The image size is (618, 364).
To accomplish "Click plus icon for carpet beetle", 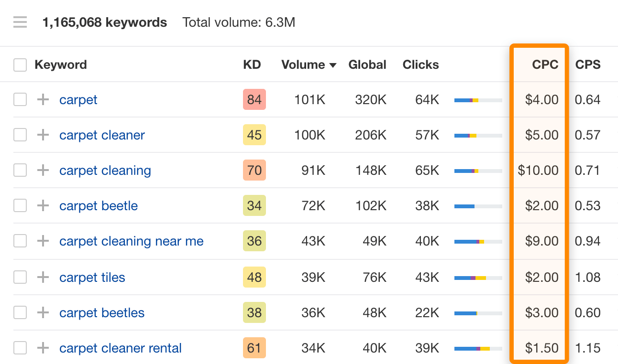I will tap(43, 206).
